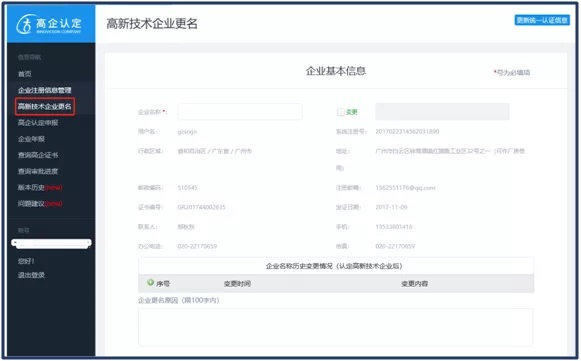Click the certificate number GR201744002635

[x=202, y=207]
